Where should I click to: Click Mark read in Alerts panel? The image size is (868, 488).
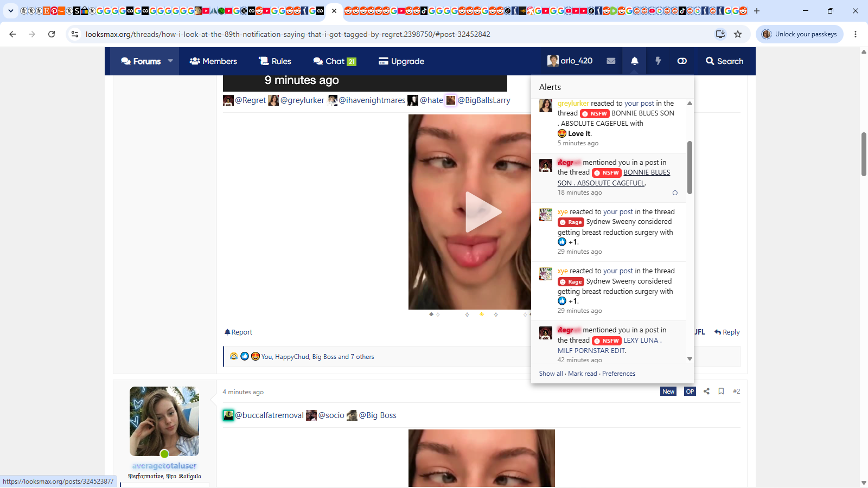582,374
